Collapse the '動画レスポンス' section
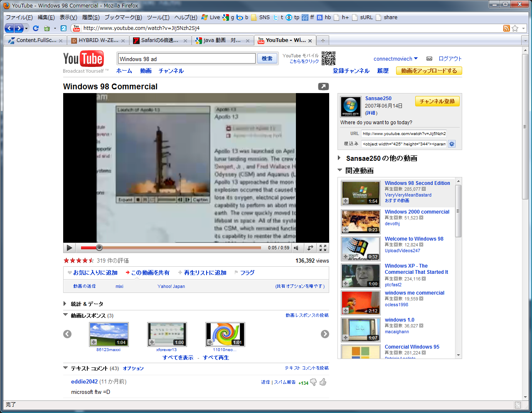 pyautogui.click(x=65, y=315)
